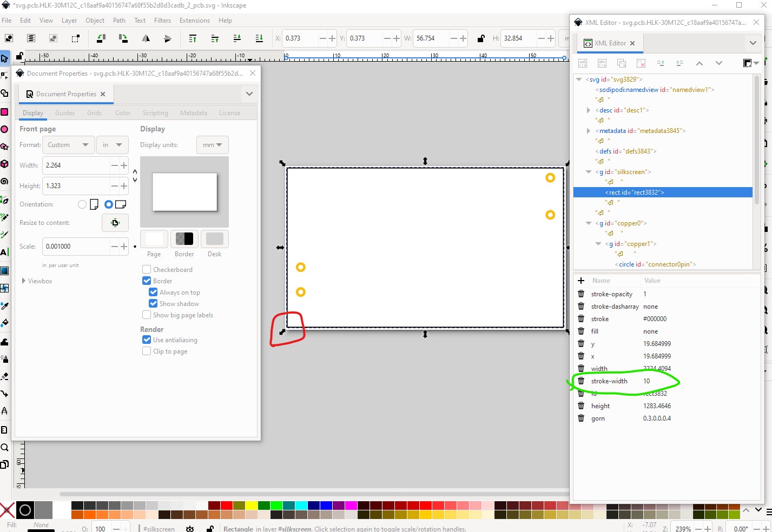The image size is (772, 532).
Task: Select the Ellipse tool
Action: click(x=4, y=129)
